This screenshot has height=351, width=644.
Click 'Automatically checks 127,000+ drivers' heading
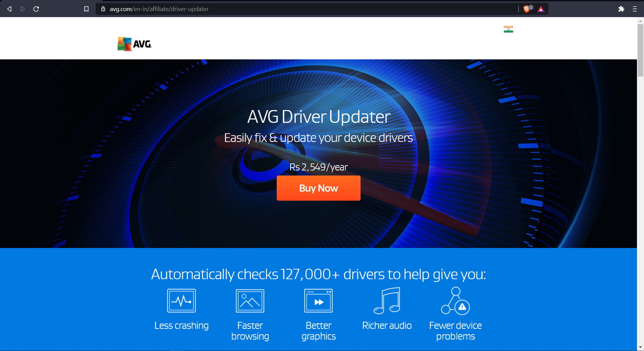pyautogui.click(x=319, y=274)
